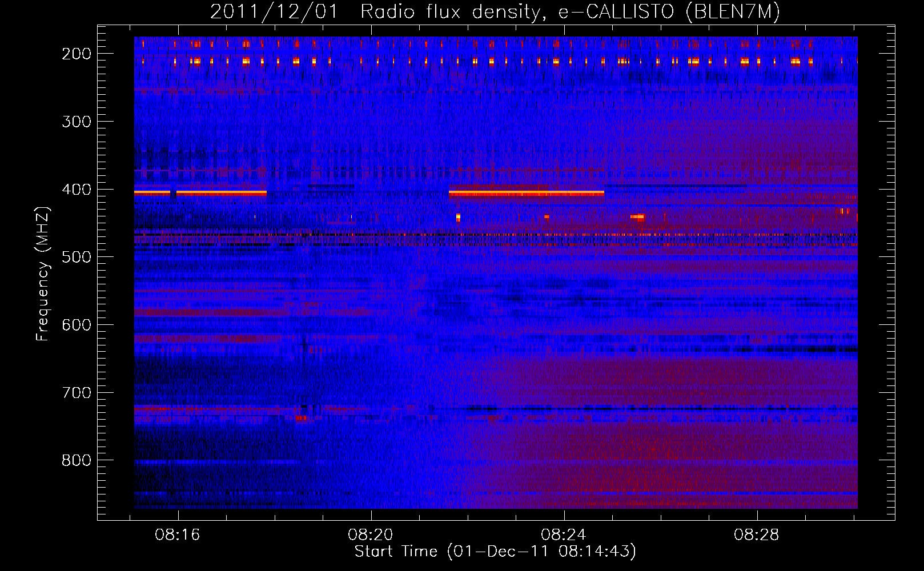Click the 08:28 time tick label
The height and width of the screenshot is (571, 924).
coord(757,535)
